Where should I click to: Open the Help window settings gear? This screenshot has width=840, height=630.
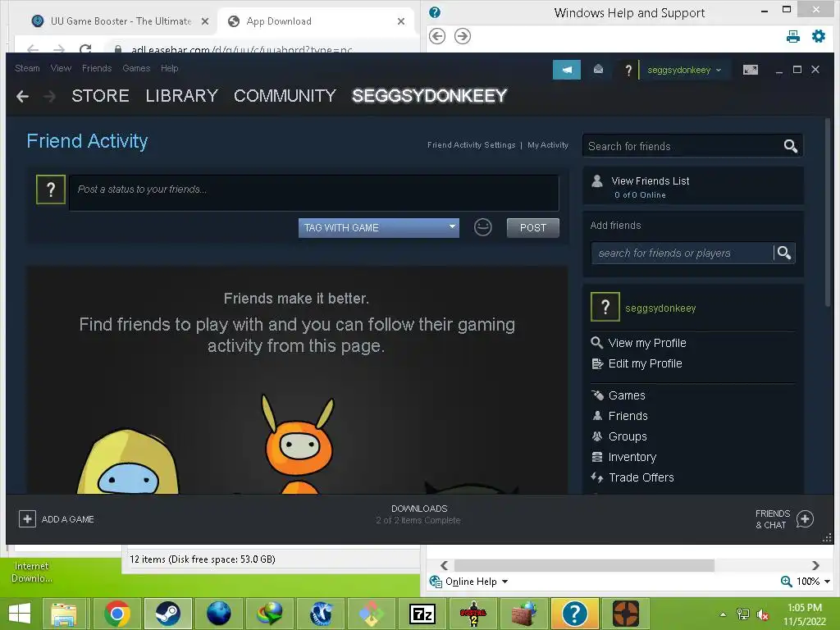click(x=818, y=36)
